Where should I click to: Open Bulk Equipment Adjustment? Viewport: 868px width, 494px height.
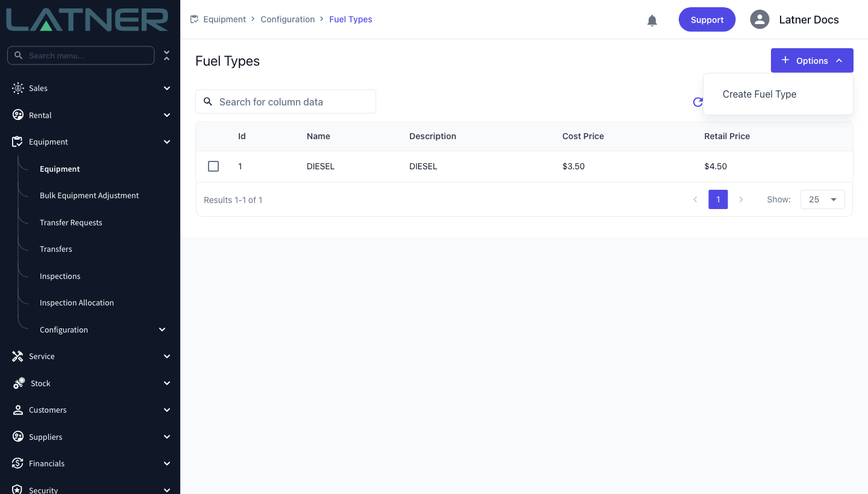pos(89,195)
